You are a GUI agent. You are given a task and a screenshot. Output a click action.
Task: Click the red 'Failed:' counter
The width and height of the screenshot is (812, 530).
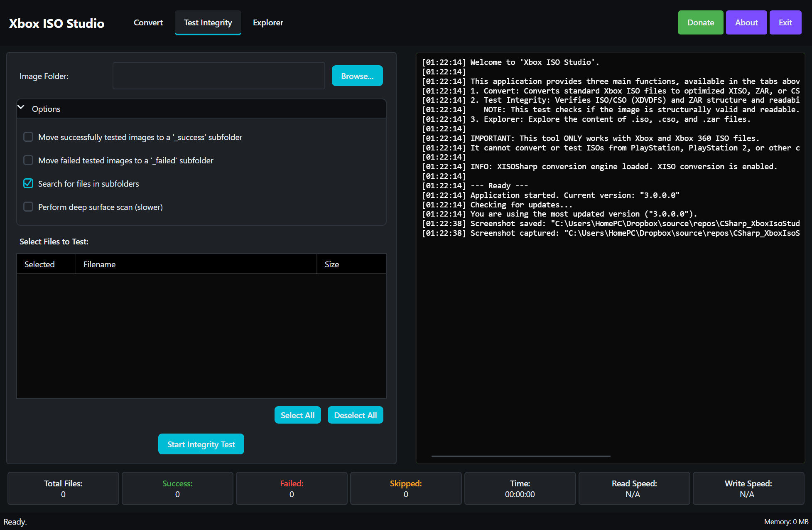[292, 488]
